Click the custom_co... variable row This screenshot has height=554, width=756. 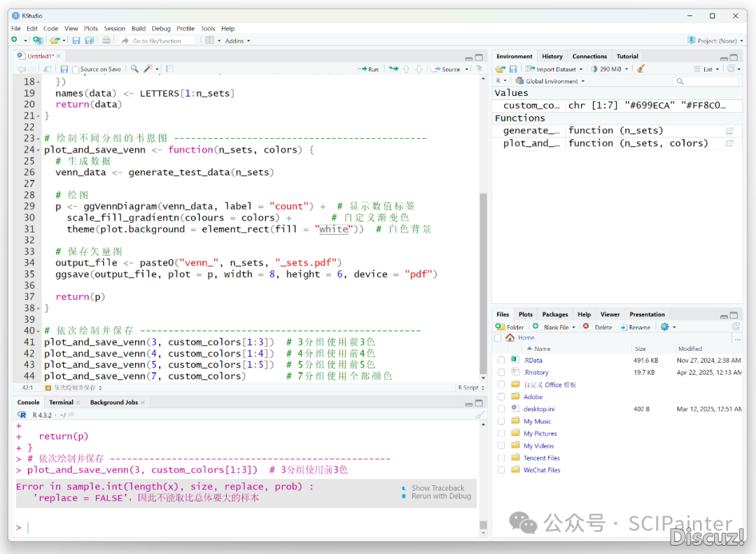click(617, 105)
